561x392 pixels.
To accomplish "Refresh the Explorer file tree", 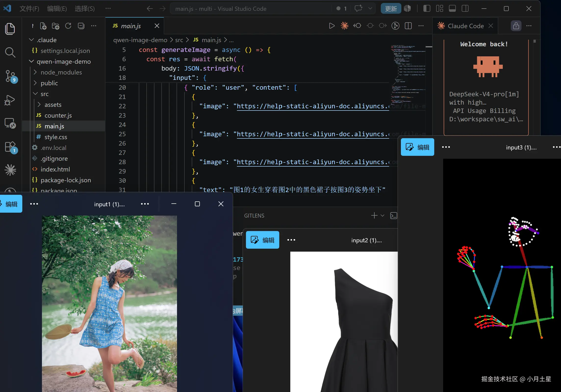I will pyautogui.click(x=68, y=26).
